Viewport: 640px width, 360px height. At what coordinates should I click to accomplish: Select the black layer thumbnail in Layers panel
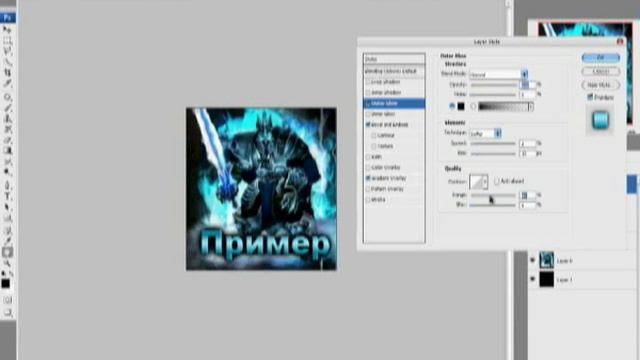tap(547, 280)
